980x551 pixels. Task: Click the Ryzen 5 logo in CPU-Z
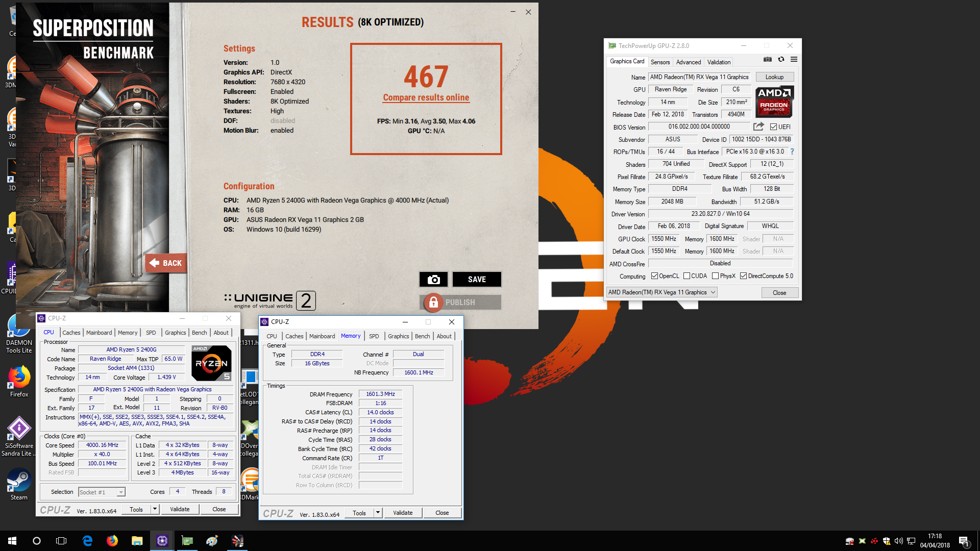[x=211, y=363]
